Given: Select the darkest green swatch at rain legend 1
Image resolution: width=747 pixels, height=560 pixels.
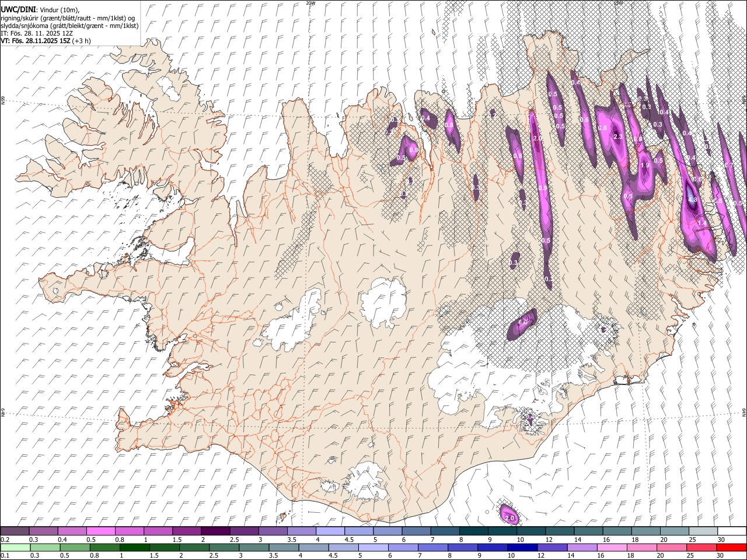Looking at the screenshot, I should pos(135,547).
